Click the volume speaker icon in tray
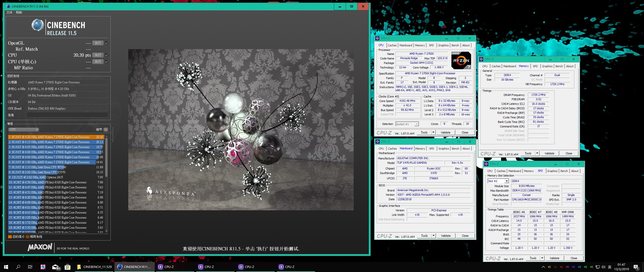 click(x=603, y=267)
